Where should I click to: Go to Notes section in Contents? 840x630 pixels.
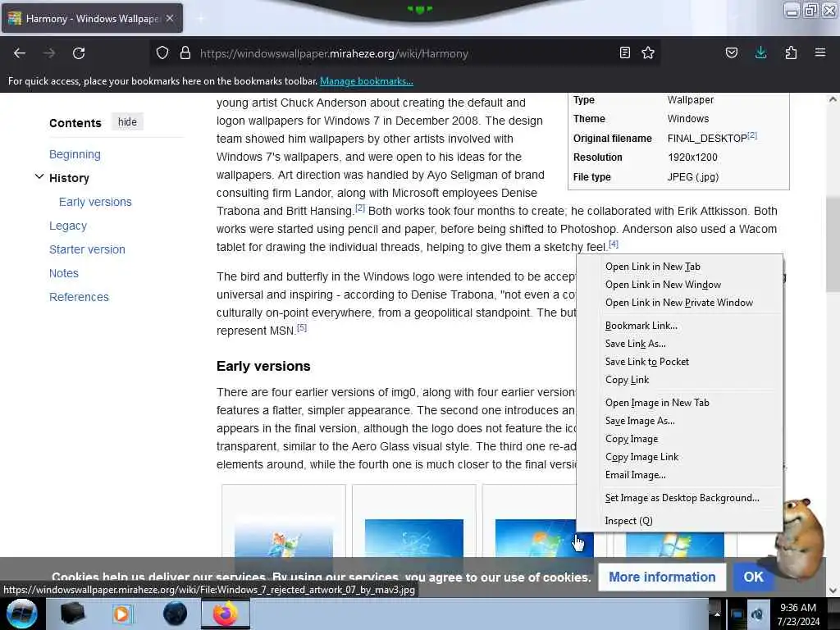pyautogui.click(x=64, y=273)
